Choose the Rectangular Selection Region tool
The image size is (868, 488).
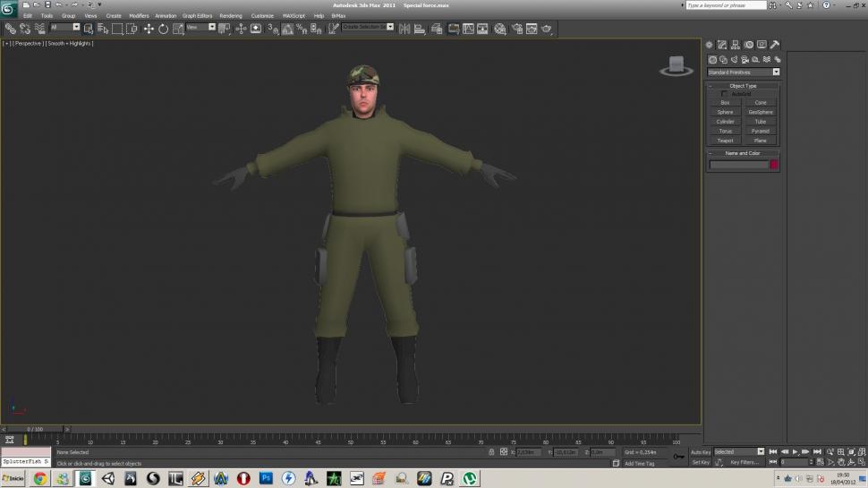point(117,29)
